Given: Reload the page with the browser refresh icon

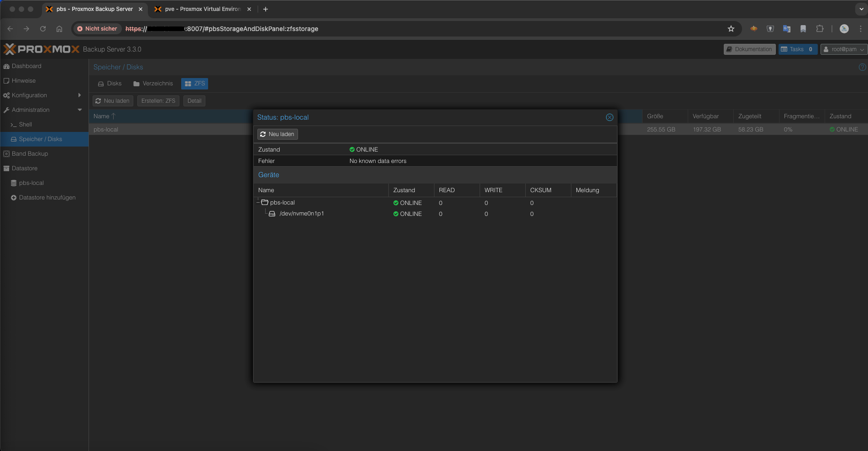Looking at the screenshot, I should (x=43, y=28).
